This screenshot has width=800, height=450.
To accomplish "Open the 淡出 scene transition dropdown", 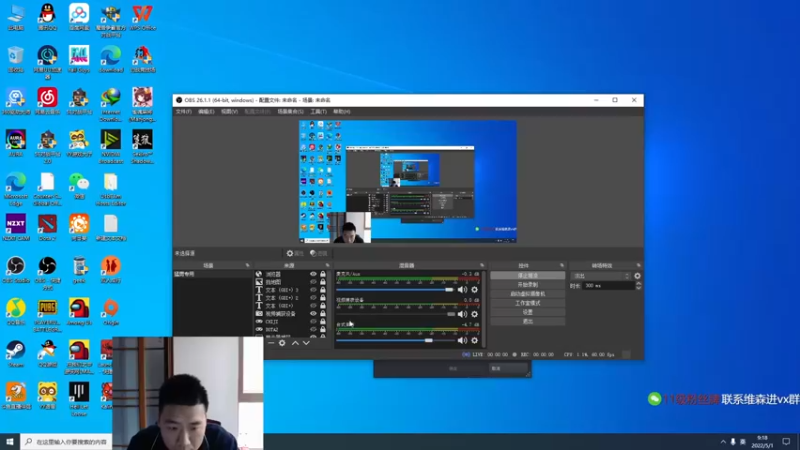I will 602,276.
